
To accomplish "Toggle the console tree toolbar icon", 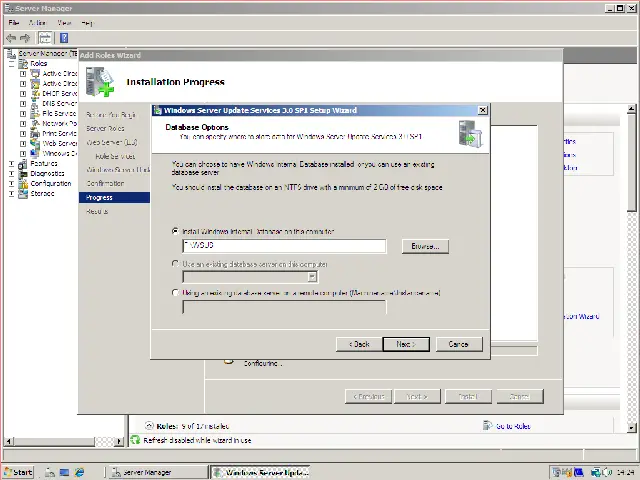I will 45,38.
